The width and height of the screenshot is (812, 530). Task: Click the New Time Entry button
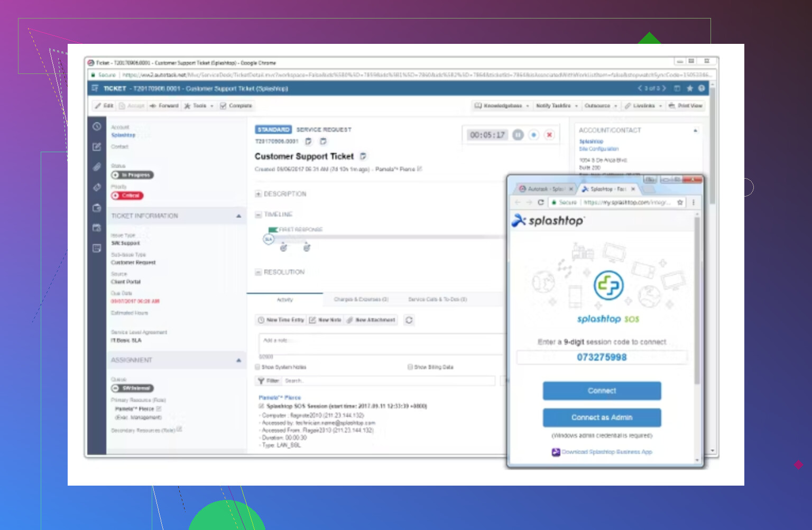[x=281, y=320]
